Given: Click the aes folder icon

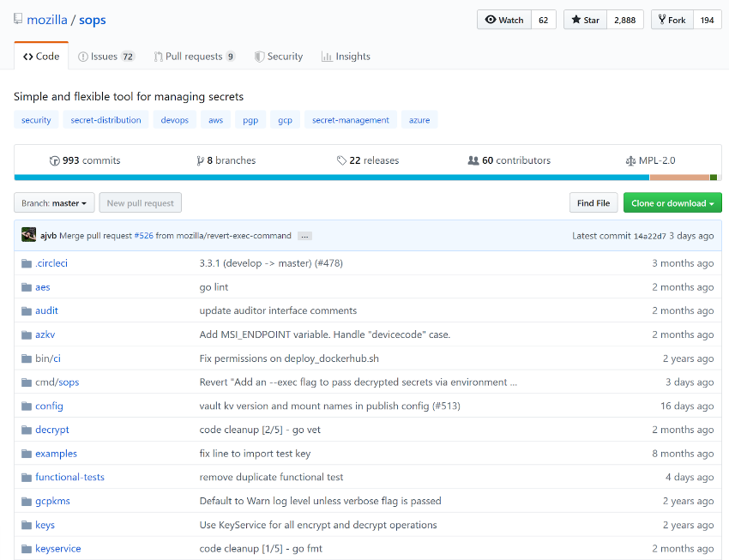Looking at the screenshot, I should point(27,287).
